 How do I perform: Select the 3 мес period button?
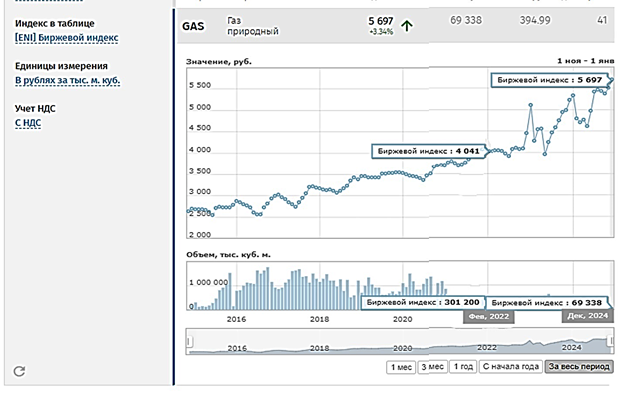point(432,367)
